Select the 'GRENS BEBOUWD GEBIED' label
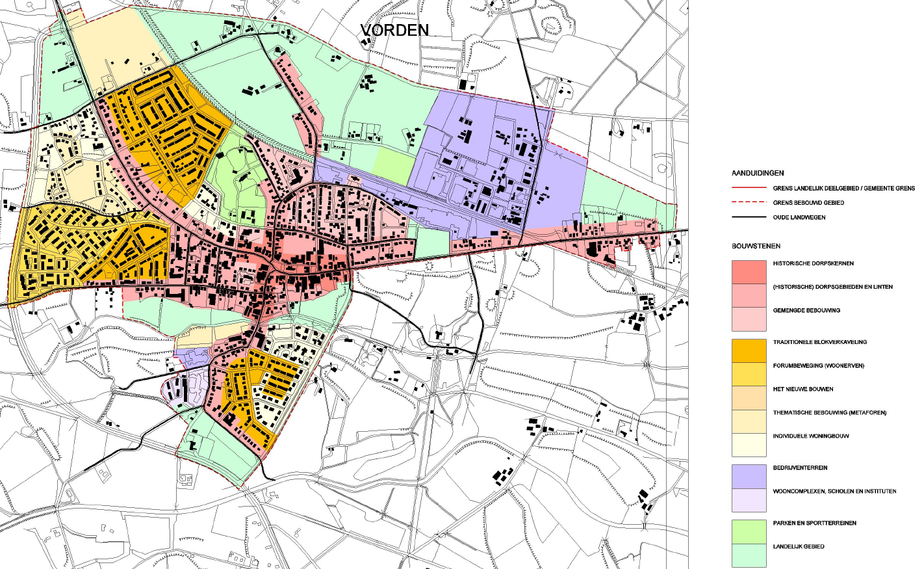 coord(808,203)
